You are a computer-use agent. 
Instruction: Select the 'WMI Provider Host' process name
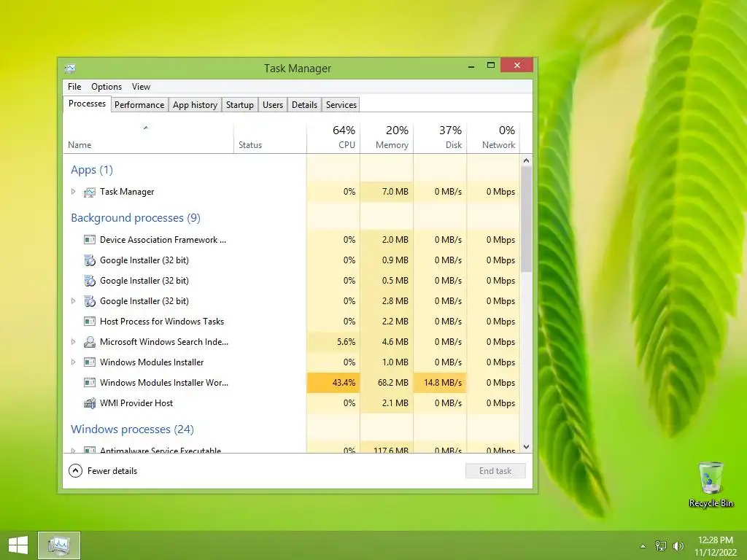pyautogui.click(x=136, y=402)
